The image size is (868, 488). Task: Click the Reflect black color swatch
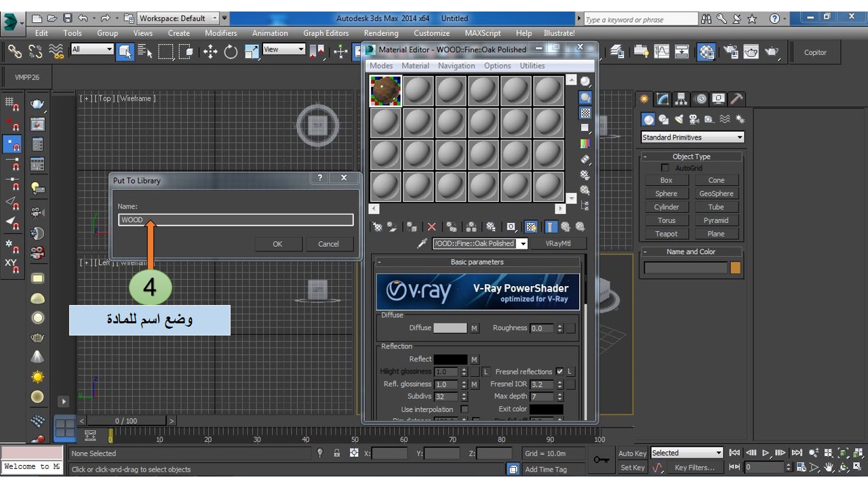tap(450, 359)
